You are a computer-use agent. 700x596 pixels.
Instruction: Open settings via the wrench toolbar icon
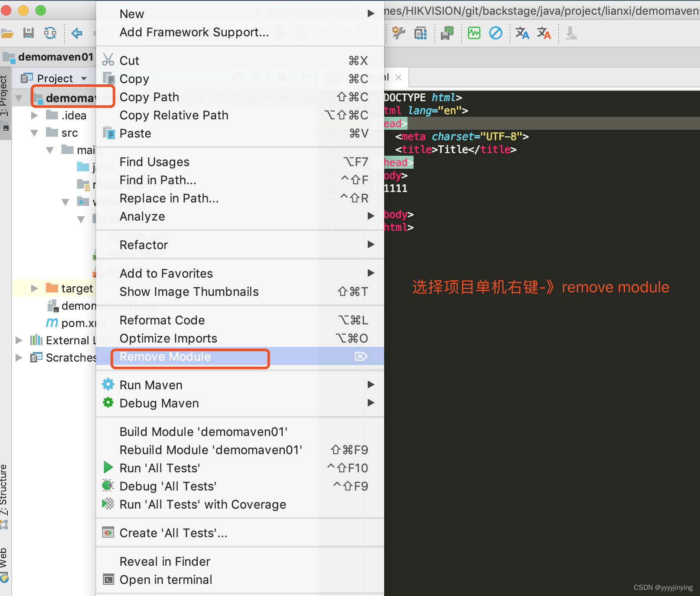(x=398, y=33)
